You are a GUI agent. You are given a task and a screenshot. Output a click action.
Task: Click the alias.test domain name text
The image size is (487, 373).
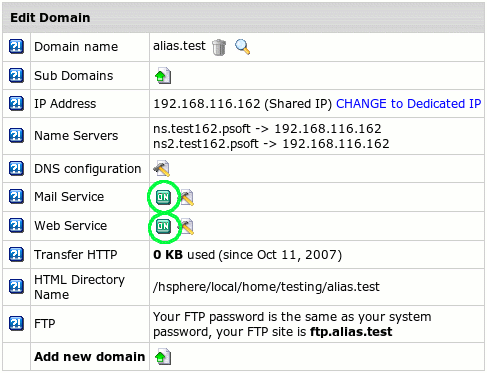click(179, 46)
